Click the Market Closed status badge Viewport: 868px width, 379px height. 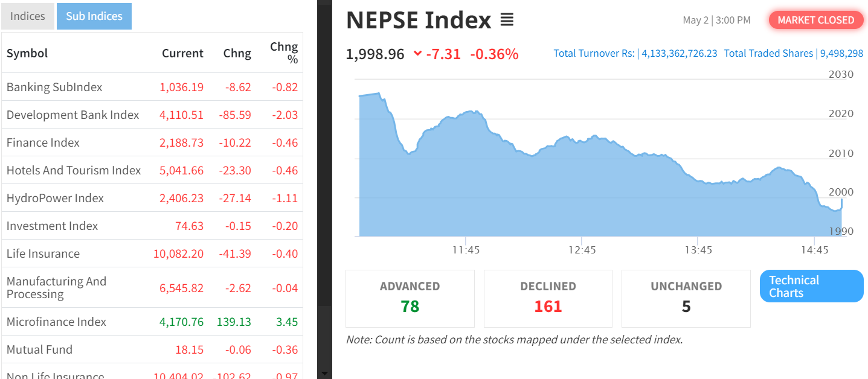815,20
